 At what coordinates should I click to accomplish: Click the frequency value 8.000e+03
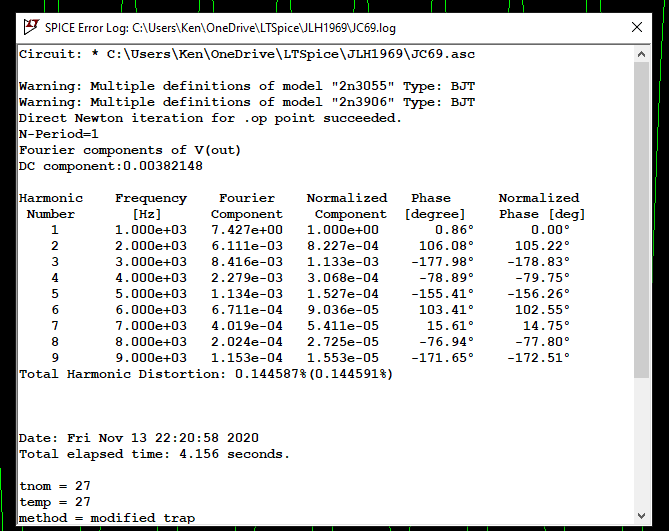click(151, 342)
